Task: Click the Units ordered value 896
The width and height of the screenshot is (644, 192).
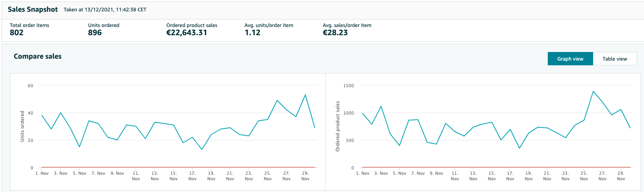Action: [95, 33]
